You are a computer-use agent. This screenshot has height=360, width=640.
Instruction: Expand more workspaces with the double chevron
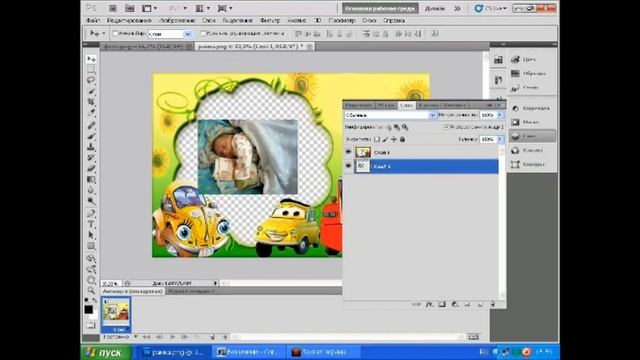457,8
